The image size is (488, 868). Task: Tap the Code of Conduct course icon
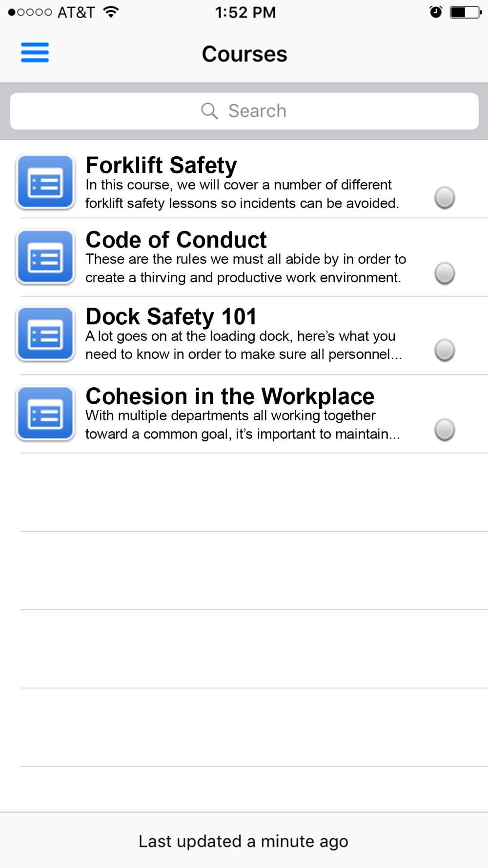tap(45, 257)
